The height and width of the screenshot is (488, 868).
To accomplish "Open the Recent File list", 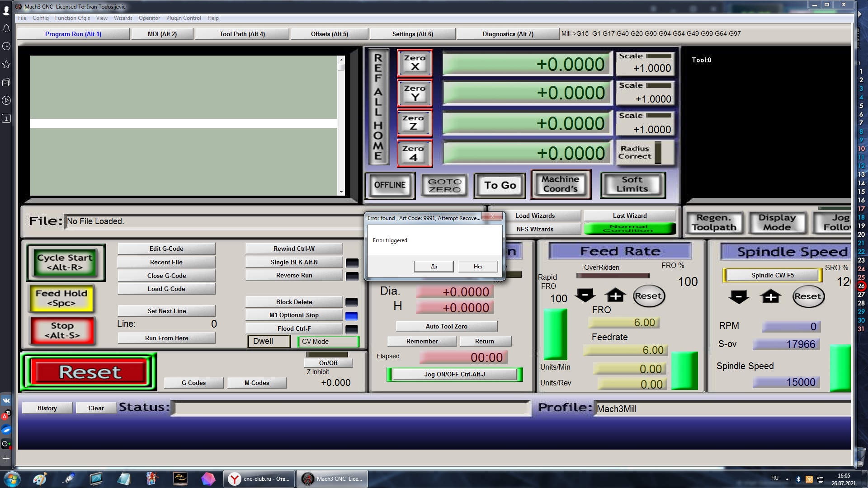I will tap(166, 262).
